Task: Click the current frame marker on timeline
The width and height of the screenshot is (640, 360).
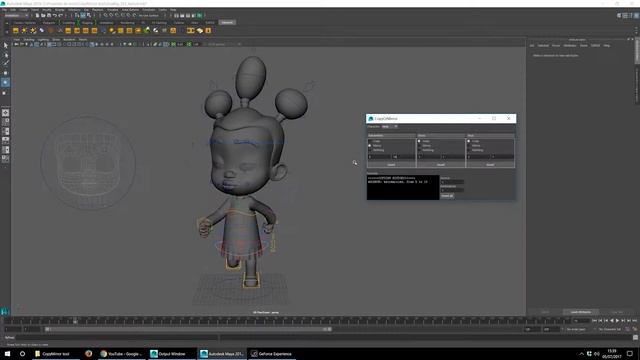Action: pos(75,321)
